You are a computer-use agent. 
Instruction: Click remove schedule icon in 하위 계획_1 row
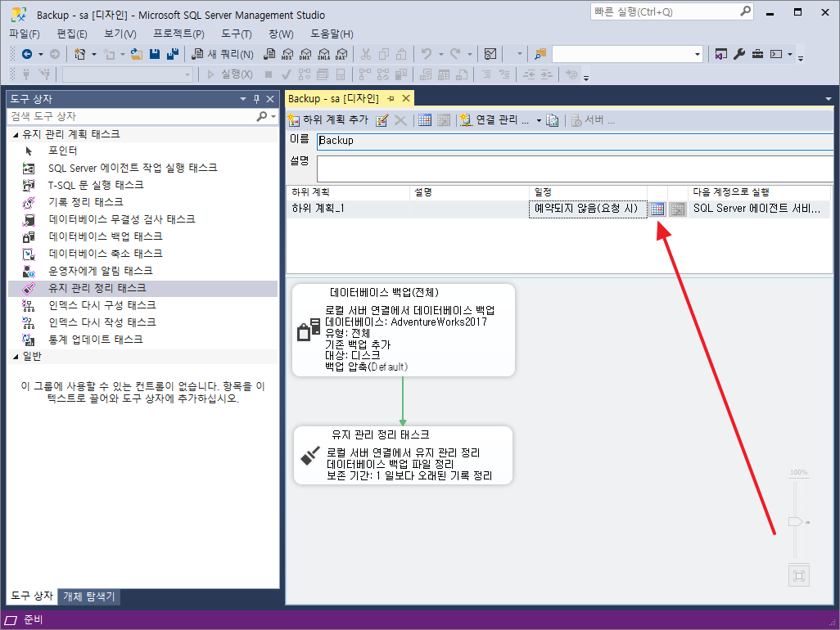coord(678,209)
